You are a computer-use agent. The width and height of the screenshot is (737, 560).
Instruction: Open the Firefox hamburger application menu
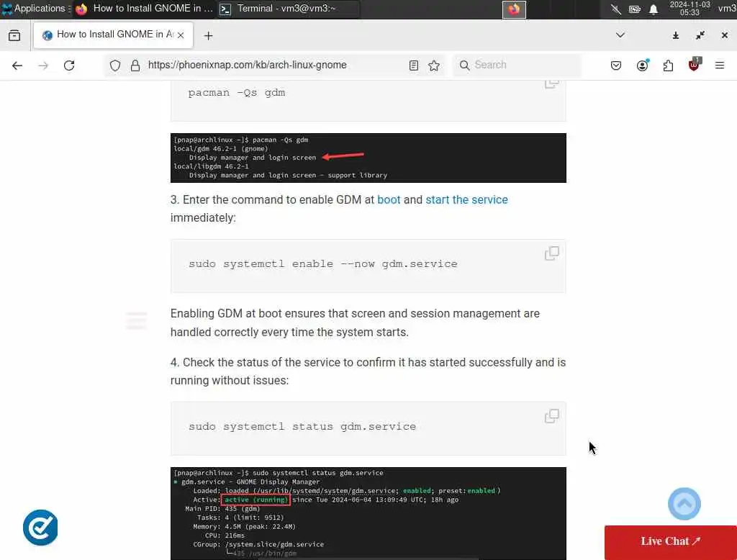coord(720,66)
